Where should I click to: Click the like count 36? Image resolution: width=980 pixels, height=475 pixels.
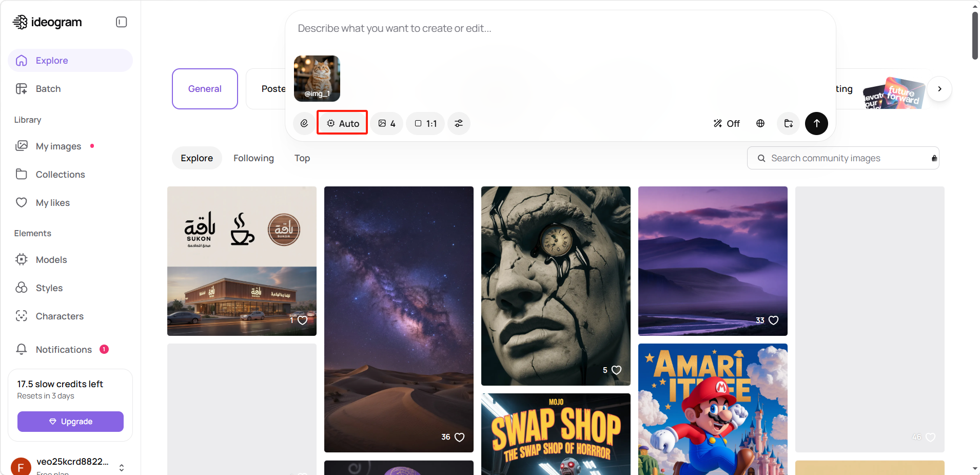coord(446,437)
